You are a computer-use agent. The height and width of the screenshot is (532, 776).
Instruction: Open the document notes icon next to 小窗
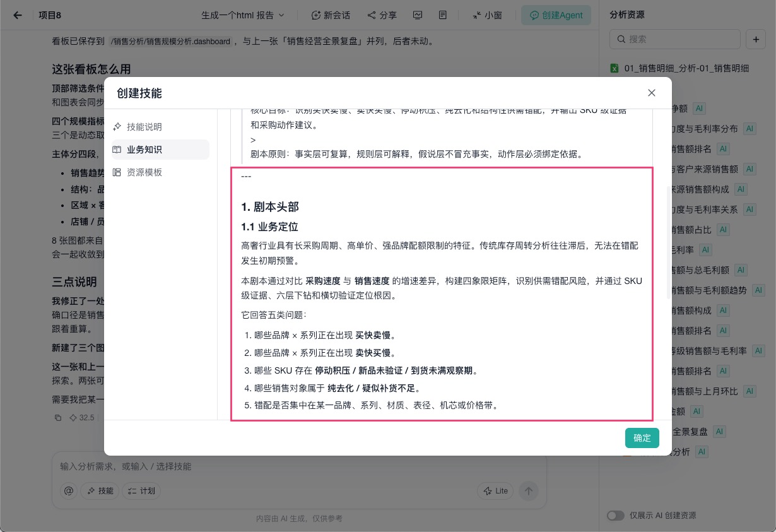pyautogui.click(x=443, y=15)
